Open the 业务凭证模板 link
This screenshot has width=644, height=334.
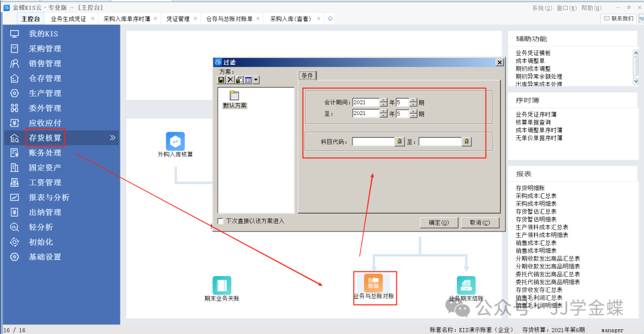click(x=533, y=53)
